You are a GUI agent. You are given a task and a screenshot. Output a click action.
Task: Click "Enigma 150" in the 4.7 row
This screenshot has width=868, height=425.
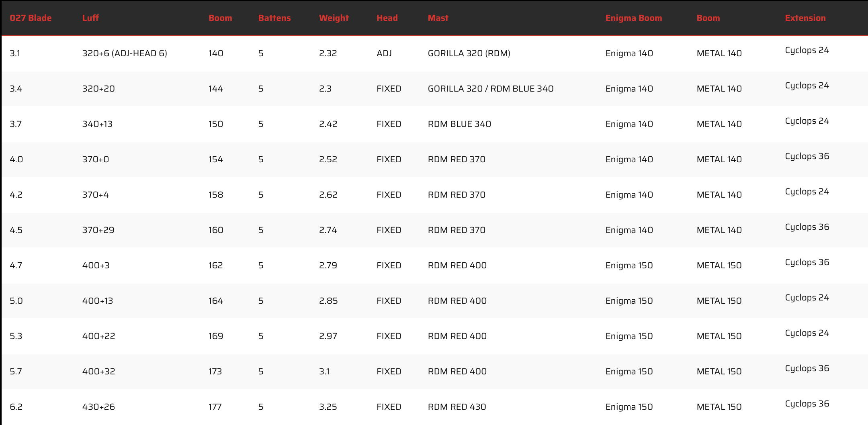click(629, 266)
